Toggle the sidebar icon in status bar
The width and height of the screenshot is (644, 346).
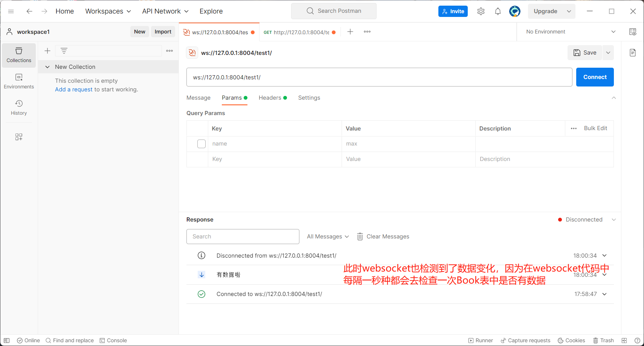6,340
